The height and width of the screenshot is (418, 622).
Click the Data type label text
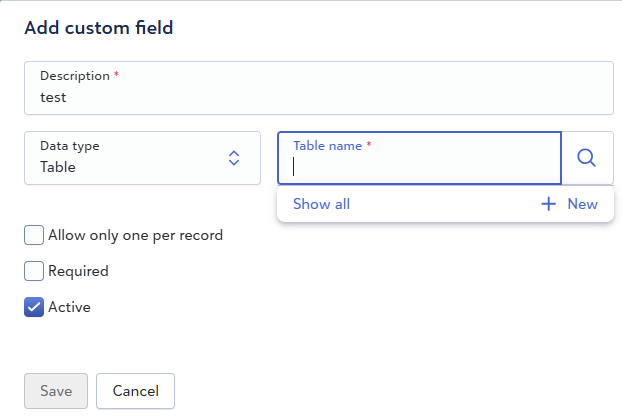click(x=69, y=146)
